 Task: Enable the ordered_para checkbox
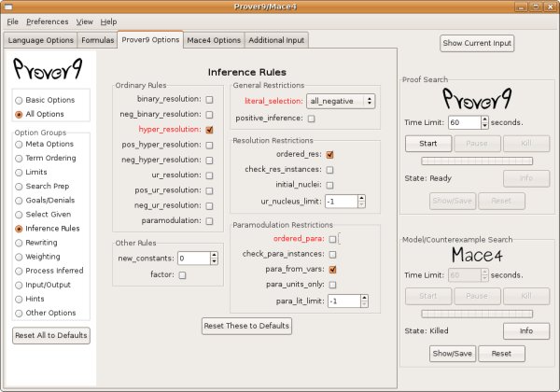coord(332,239)
